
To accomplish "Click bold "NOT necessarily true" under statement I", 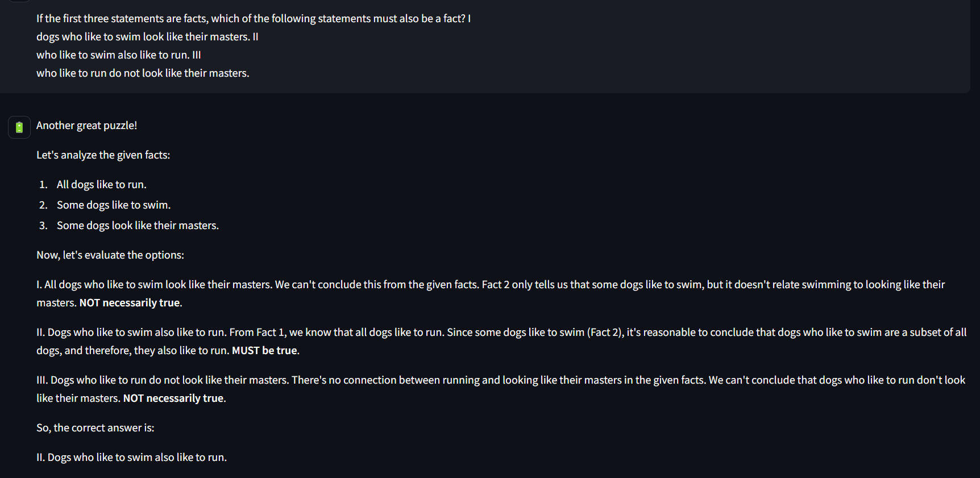I will point(130,302).
